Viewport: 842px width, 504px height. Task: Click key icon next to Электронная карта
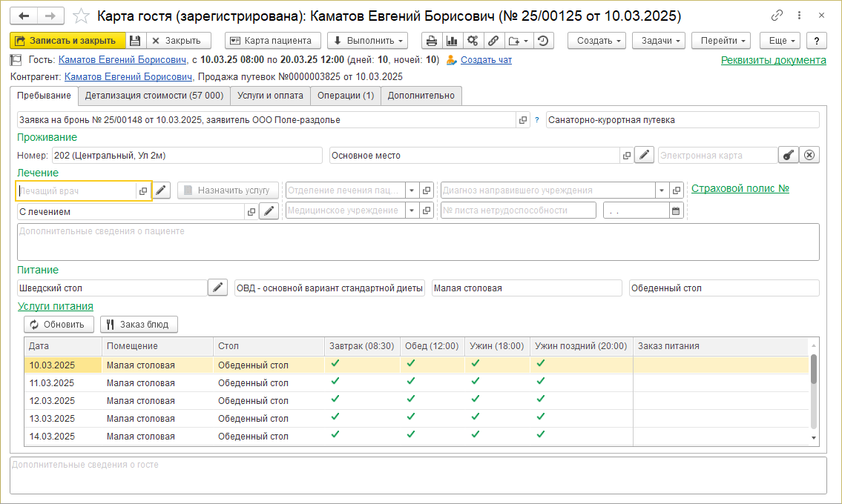(789, 155)
